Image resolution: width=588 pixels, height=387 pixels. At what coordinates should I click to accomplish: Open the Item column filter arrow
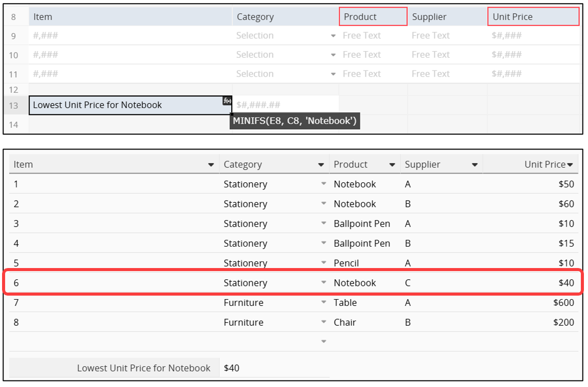click(211, 165)
